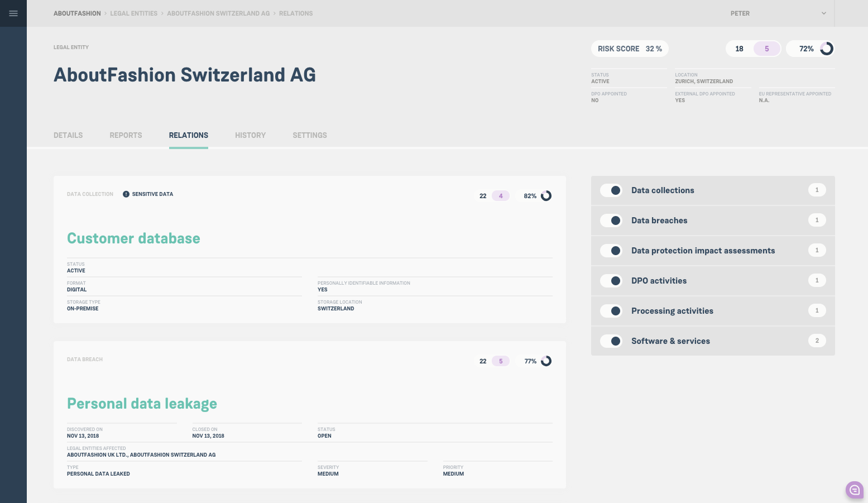Viewport: 868px width, 503px height.
Task: Open the Customer database record
Action: 133,238
